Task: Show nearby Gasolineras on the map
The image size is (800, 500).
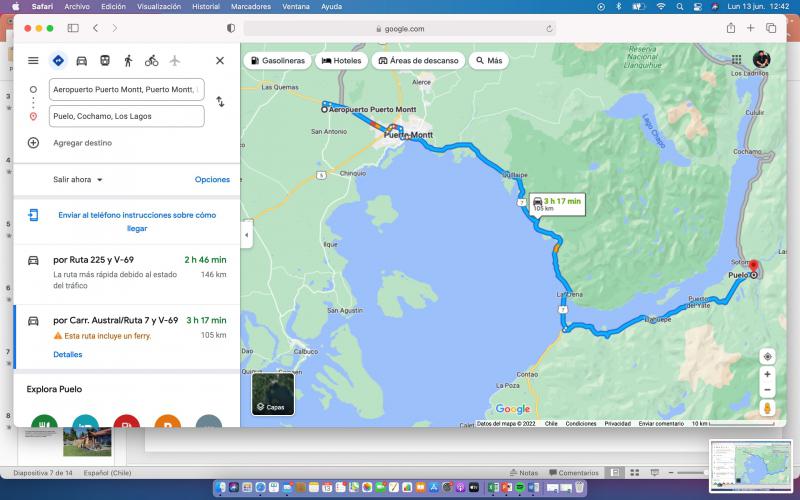Action: [x=278, y=61]
